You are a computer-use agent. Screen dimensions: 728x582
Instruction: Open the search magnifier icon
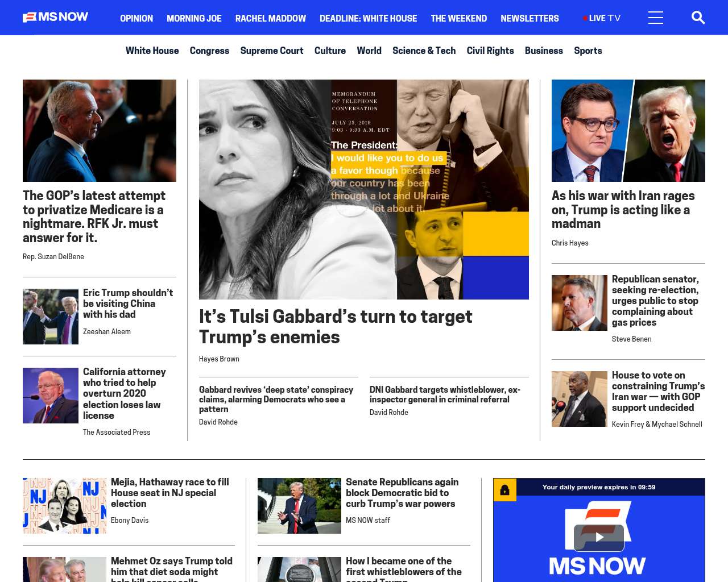point(698,18)
